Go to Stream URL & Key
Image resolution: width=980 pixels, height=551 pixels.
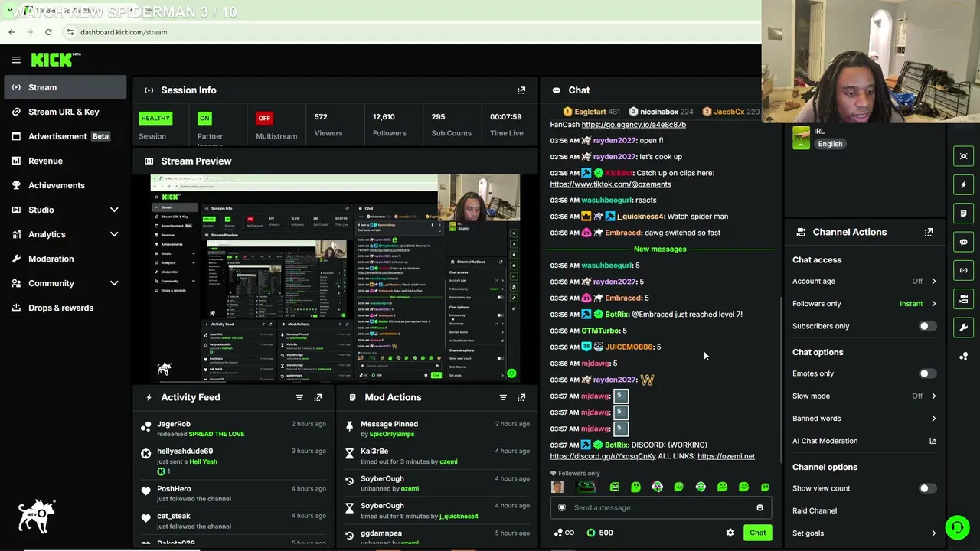point(65,112)
